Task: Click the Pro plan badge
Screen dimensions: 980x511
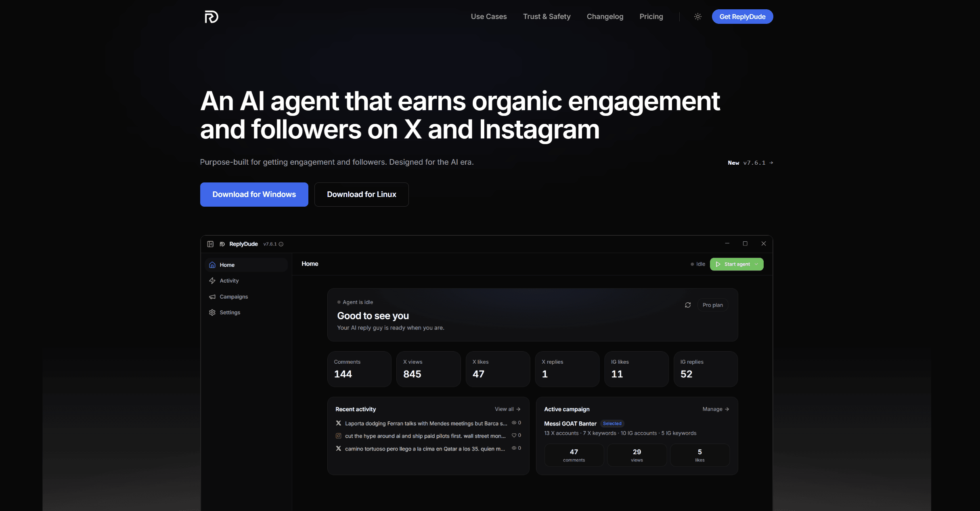Action: [712, 305]
